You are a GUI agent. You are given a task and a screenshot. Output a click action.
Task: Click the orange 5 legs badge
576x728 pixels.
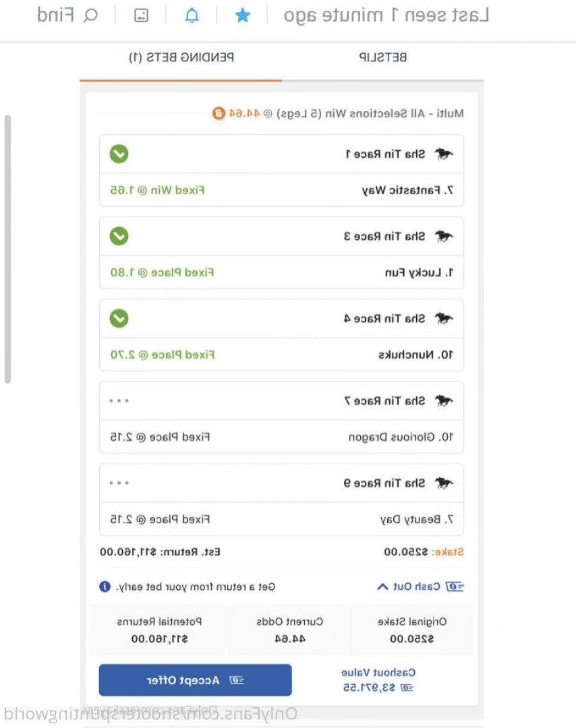219,113
